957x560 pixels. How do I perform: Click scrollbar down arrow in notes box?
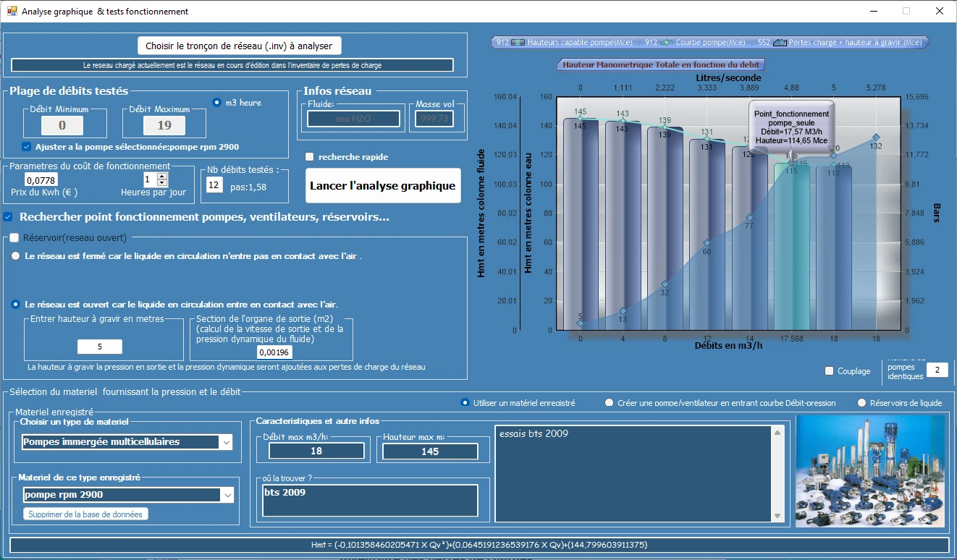[x=778, y=516]
